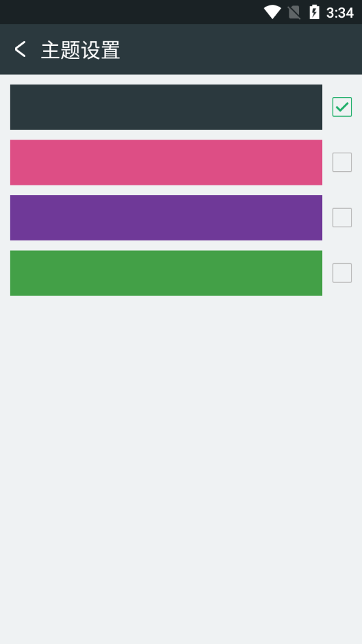Choose the pink color theme bar
This screenshot has width=362, height=644.
[x=166, y=162]
